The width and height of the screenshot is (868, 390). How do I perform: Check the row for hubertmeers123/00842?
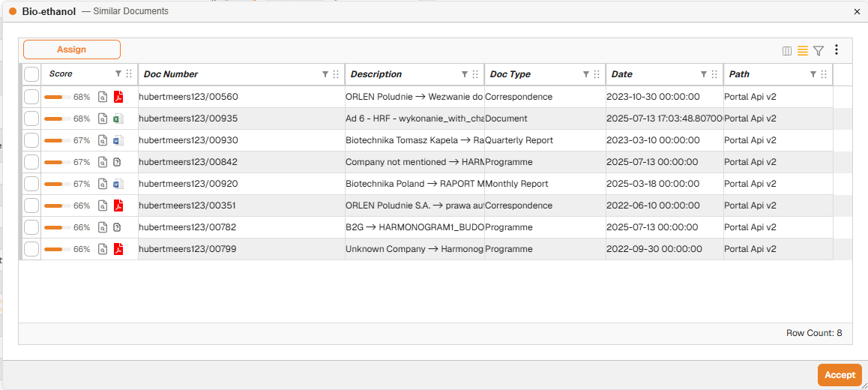31,162
